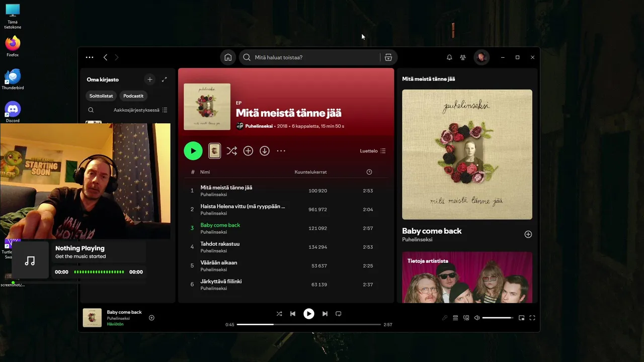Open the Firefox desktop shortcut
Image resolution: width=644 pixels, height=362 pixels.
click(13, 46)
